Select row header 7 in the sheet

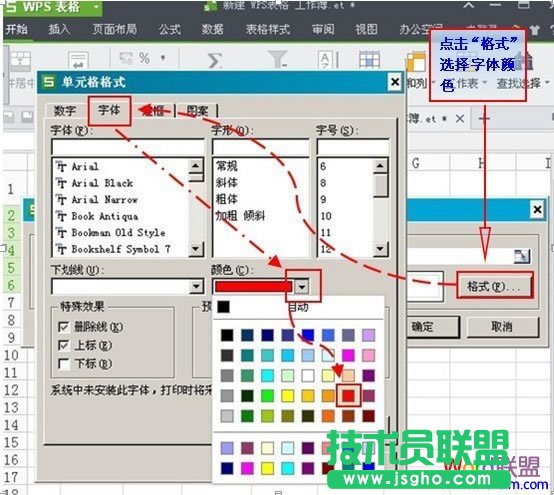tap(11, 303)
